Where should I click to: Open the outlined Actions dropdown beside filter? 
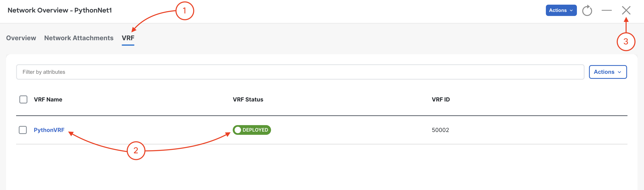tap(608, 72)
